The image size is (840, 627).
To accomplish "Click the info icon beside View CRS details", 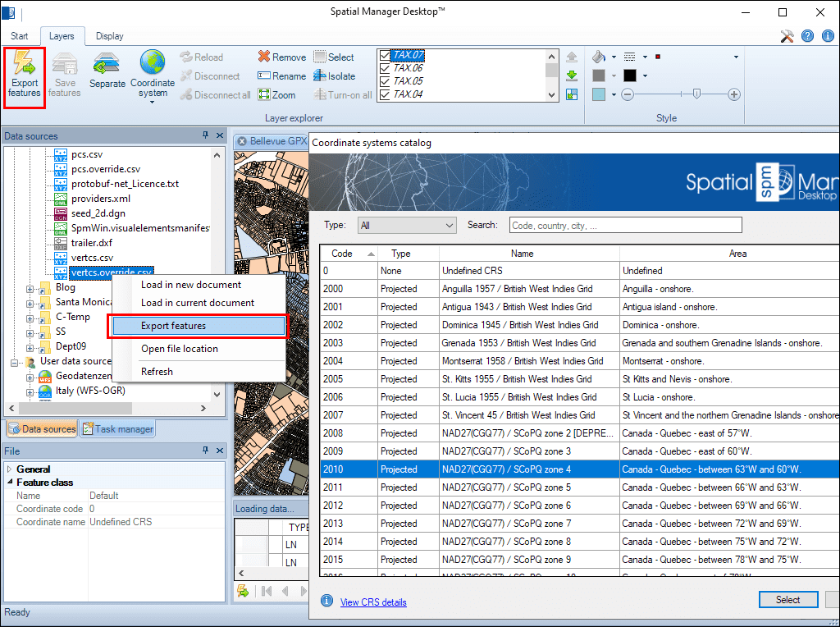I will (326, 601).
